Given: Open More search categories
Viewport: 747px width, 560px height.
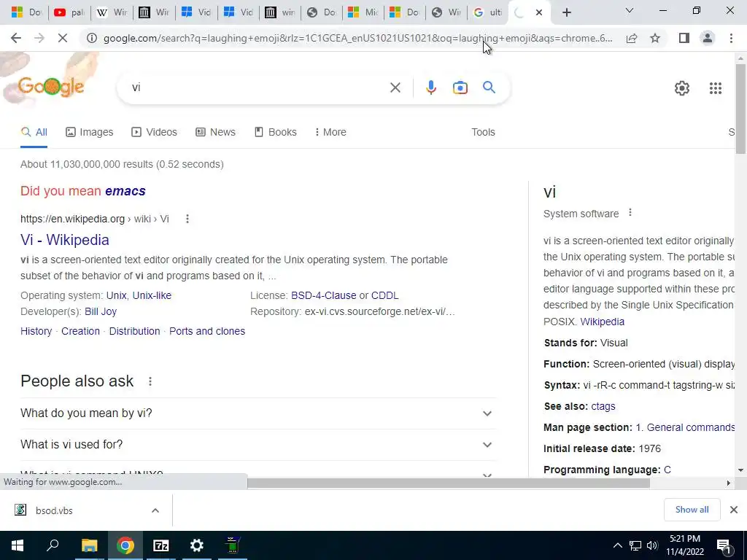Looking at the screenshot, I should [330, 133].
